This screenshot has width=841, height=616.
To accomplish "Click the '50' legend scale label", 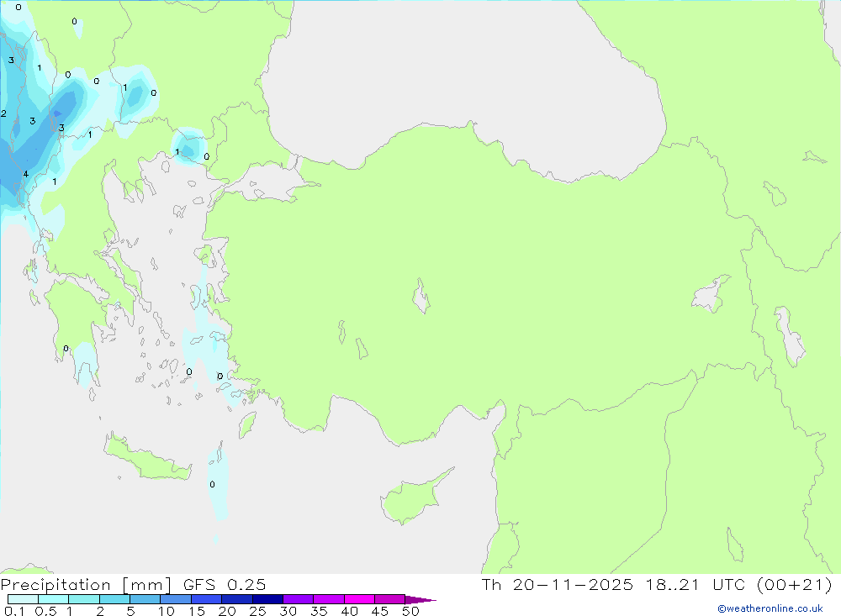I will tap(411, 611).
